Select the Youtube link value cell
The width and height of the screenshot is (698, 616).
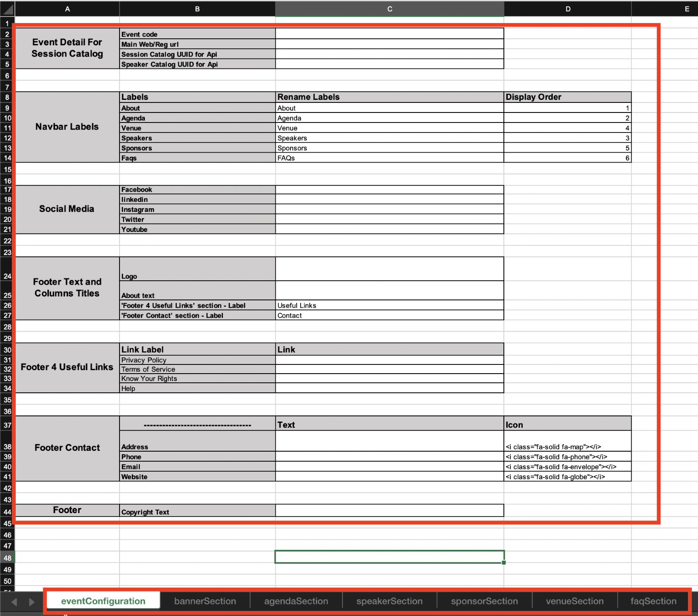click(390, 229)
